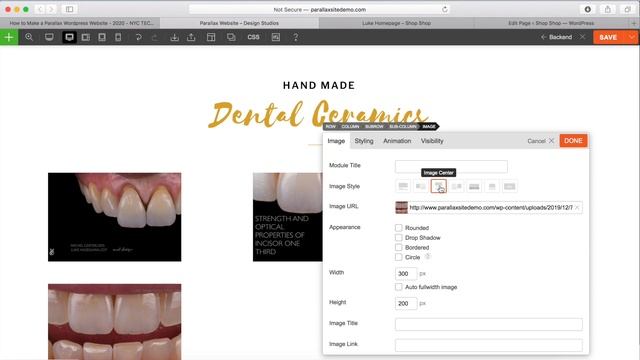
Task: Click the Height value field
Action: tap(406, 303)
